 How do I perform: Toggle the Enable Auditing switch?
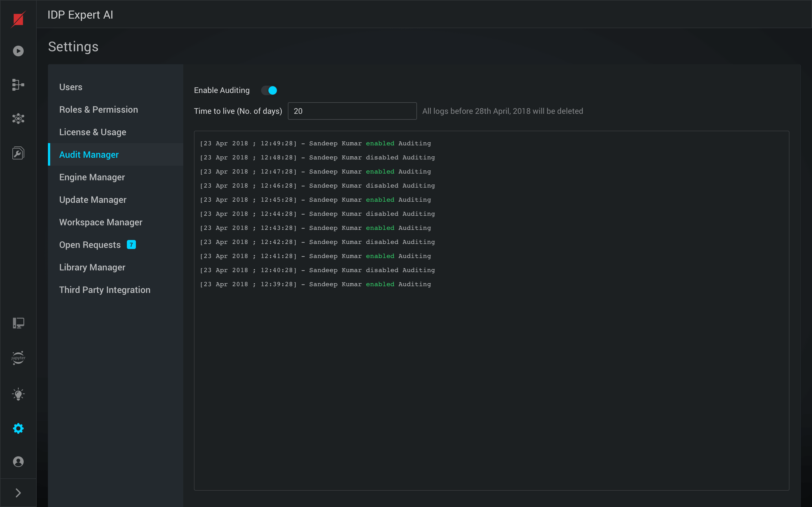269,90
